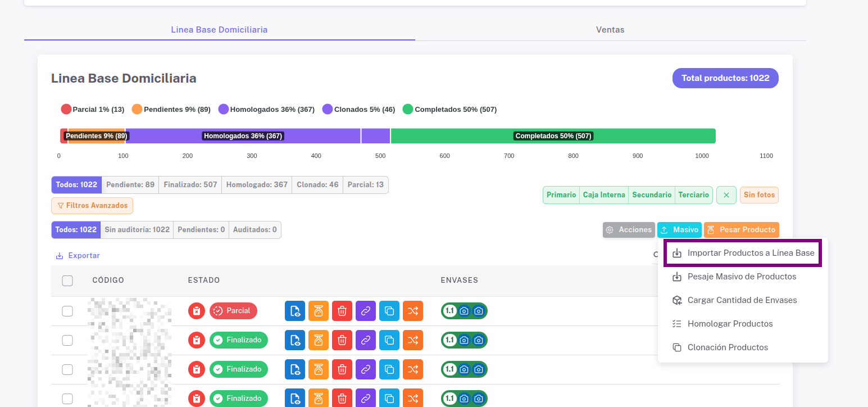This screenshot has width=868, height=407.
Task: Open the document view icon in the Parcial row
Action: coord(295,311)
